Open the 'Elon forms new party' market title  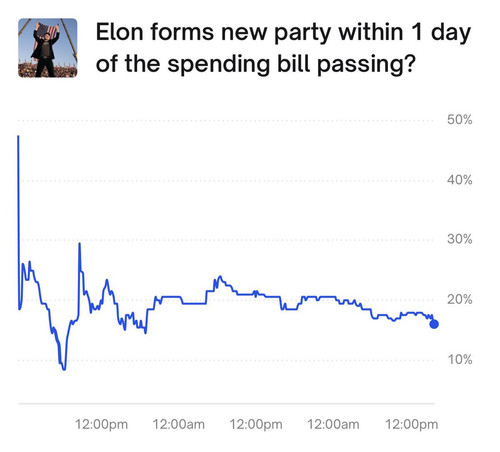[283, 48]
